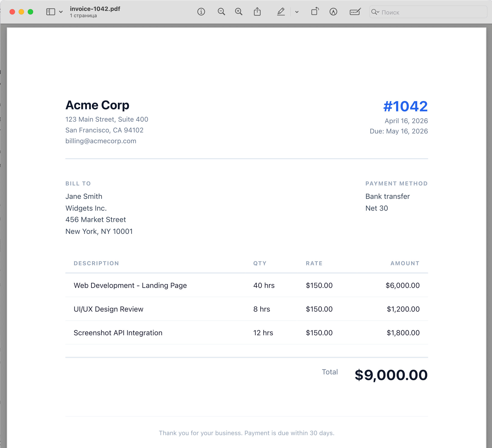This screenshot has width=492, height=448.
Task: Rotate the invoice page
Action: (x=315, y=12)
